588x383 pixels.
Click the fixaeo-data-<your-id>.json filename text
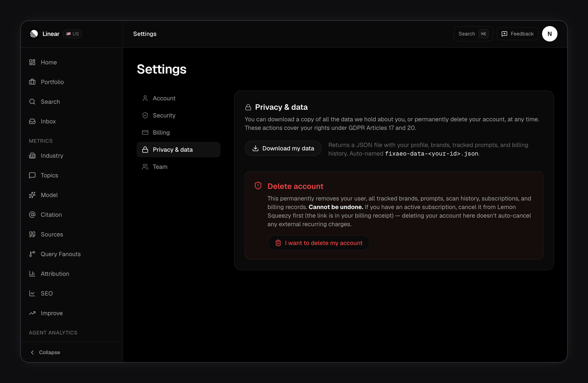click(x=431, y=153)
